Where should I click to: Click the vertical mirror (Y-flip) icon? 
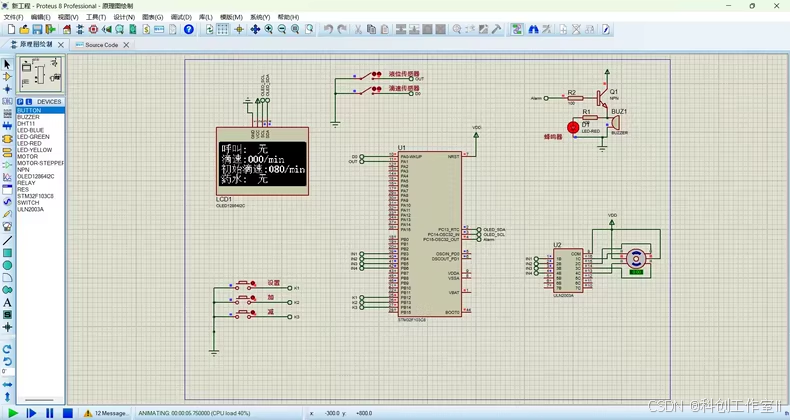click(x=7, y=397)
